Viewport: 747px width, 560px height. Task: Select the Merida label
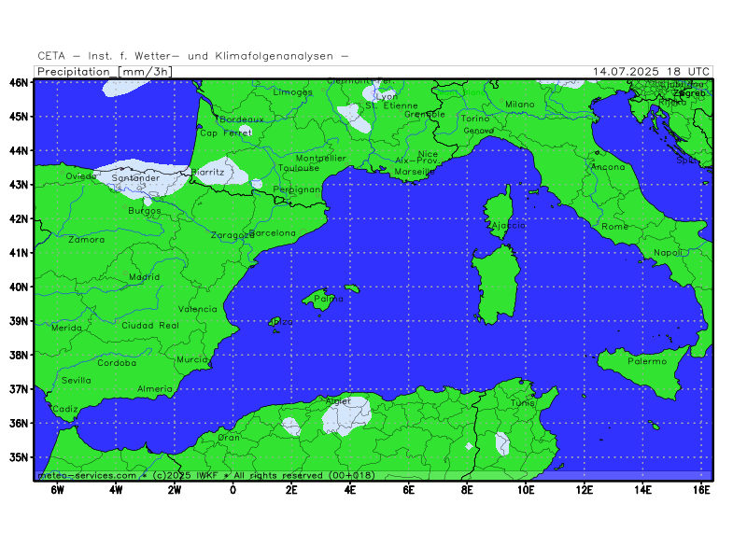(x=66, y=328)
